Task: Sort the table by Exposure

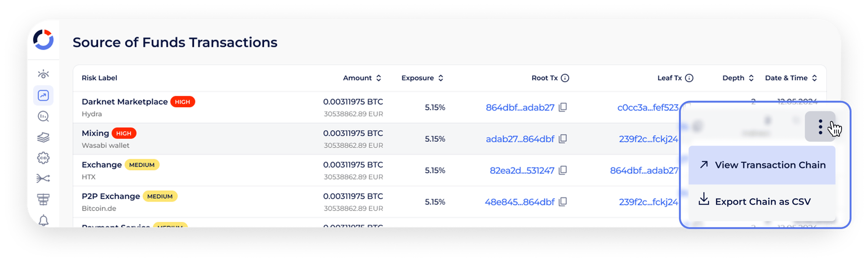Action: (x=441, y=78)
